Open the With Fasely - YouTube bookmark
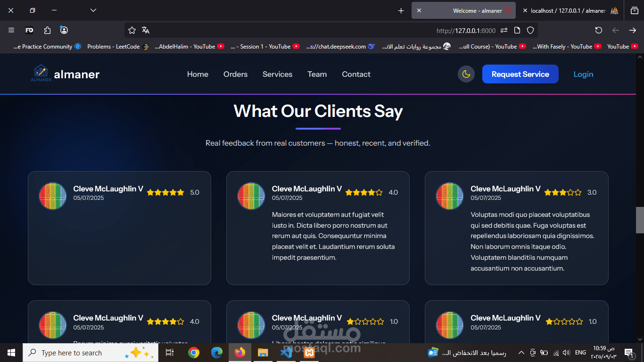The width and height of the screenshot is (644, 362). tap(567, 46)
